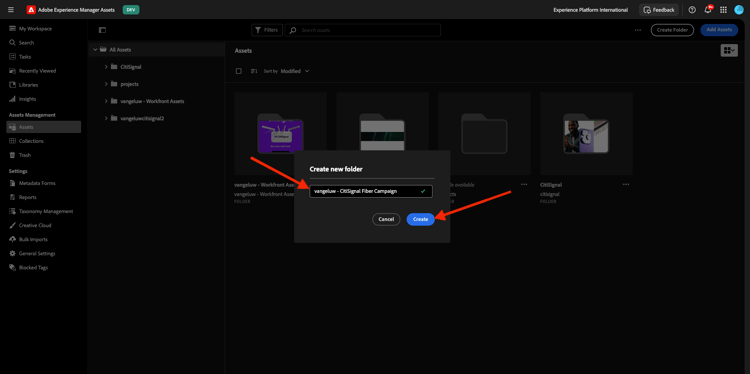Open the notifications bell
This screenshot has height=374, width=750.
(x=708, y=10)
